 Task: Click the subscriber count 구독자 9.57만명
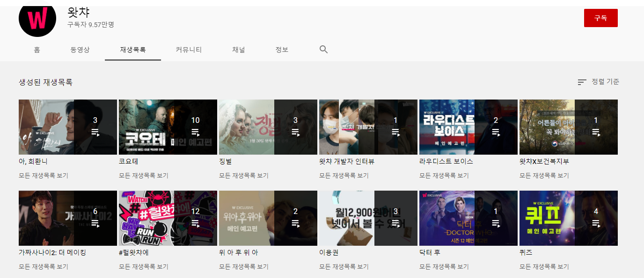click(x=91, y=24)
